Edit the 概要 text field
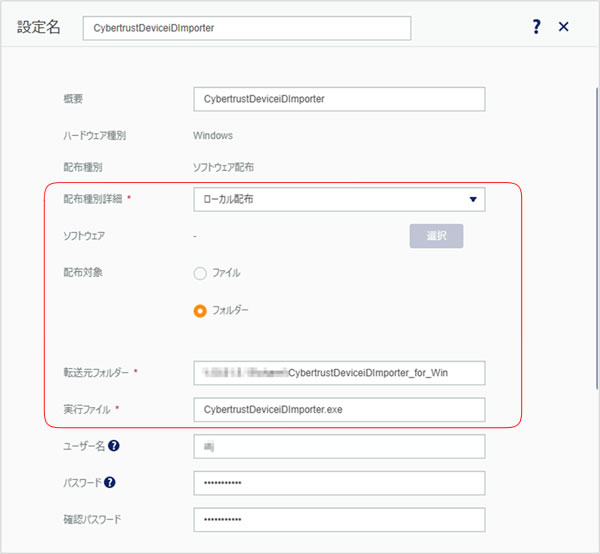The image size is (600, 554). click(x=339, y=99)
